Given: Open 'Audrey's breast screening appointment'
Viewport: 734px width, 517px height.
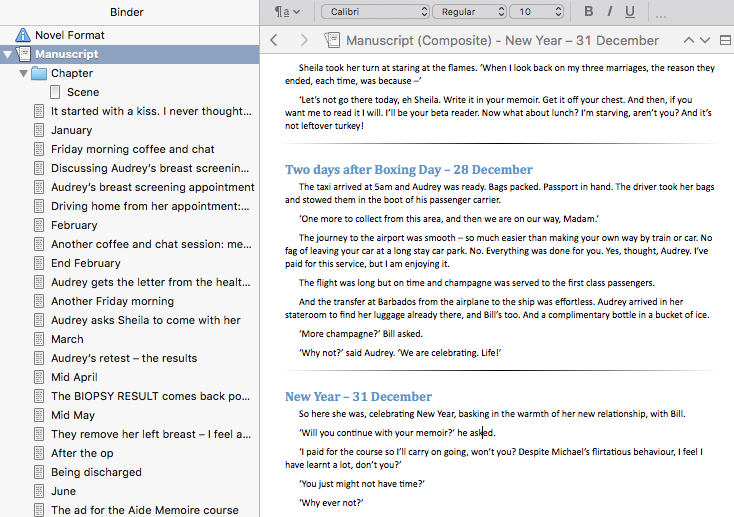Looking at the screenshot, I should 153,187.
